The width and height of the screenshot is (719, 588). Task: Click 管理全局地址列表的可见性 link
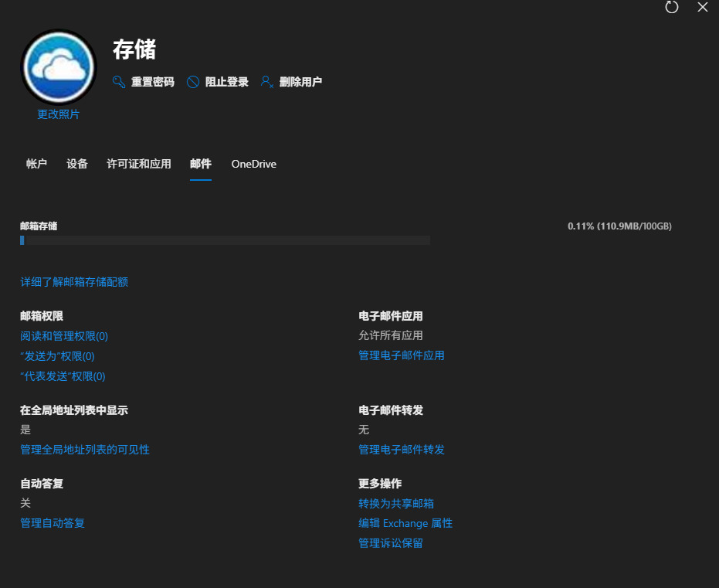85,450
